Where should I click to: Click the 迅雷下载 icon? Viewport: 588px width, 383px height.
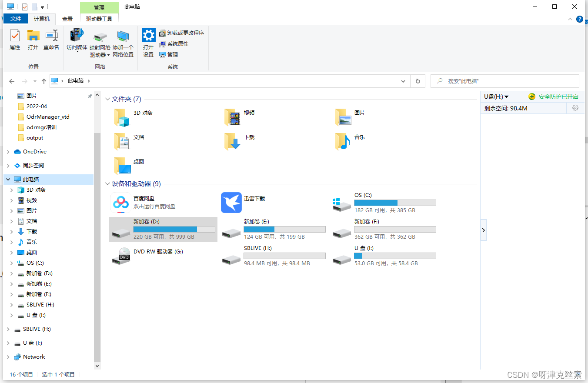[231, 203]
